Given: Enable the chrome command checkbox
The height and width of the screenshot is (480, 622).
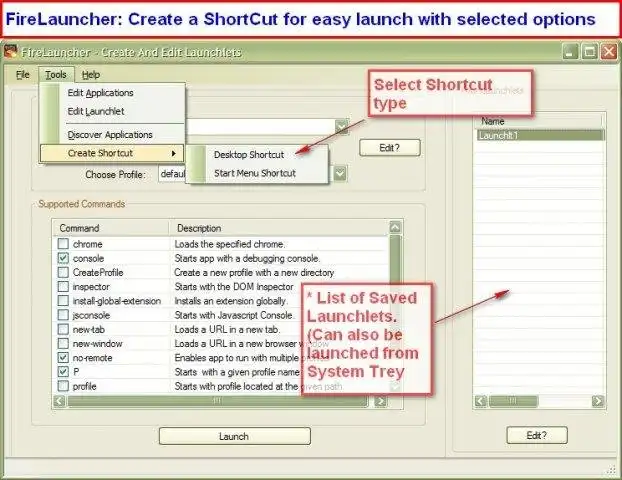Looking at the screenshot, I should 63,244.
